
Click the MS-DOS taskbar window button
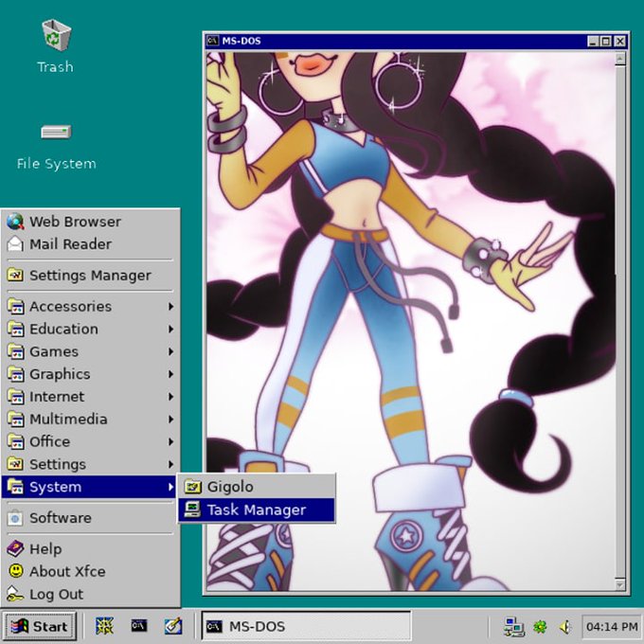[x=306, y=626]
